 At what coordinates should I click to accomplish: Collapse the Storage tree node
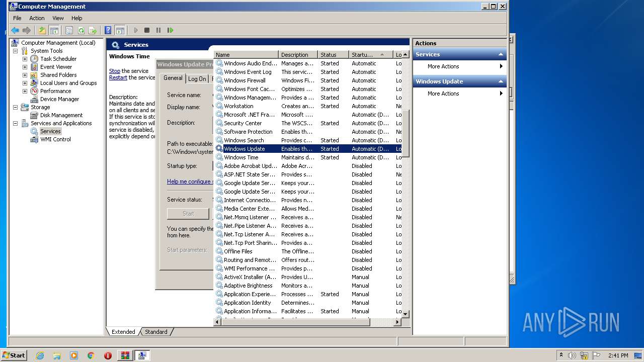[15, 107]
